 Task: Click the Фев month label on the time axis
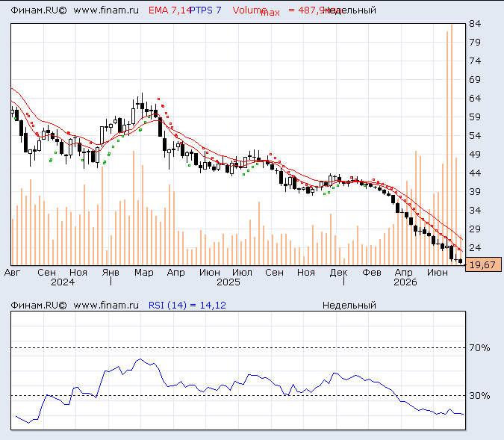[x=372, y=273]
